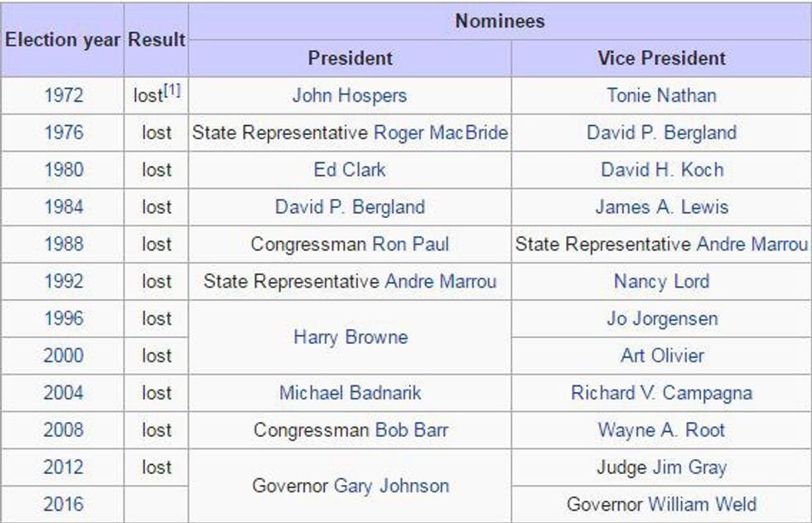Select the 1980 election link
This screenshot has width=812, height=523.
[x=64, y=170]
